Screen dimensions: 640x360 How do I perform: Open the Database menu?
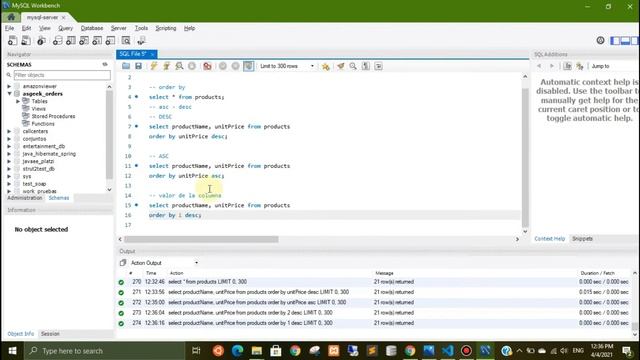92,28
